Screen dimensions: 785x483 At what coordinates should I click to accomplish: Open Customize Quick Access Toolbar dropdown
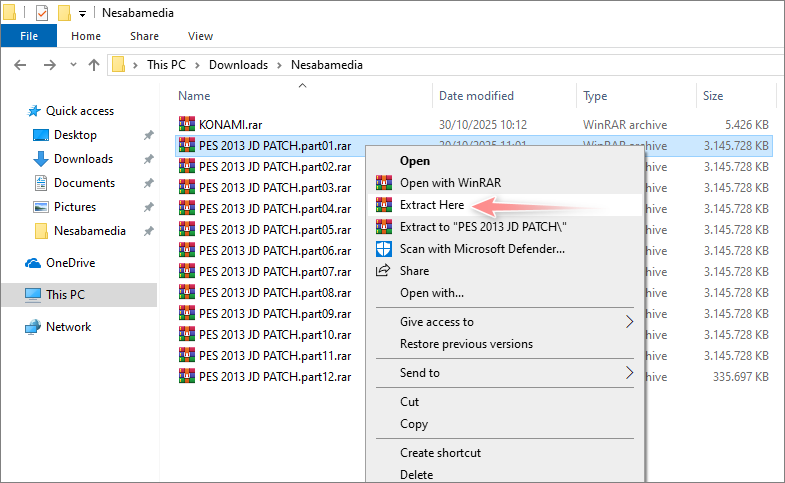pos(83,14)
